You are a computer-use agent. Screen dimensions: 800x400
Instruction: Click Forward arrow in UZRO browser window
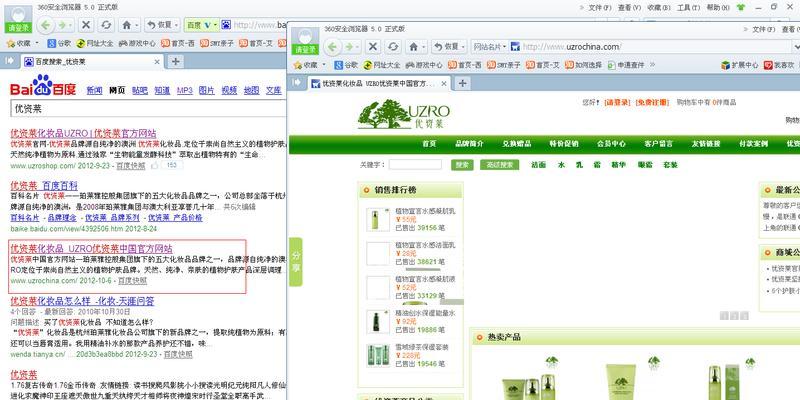[351, 46]
